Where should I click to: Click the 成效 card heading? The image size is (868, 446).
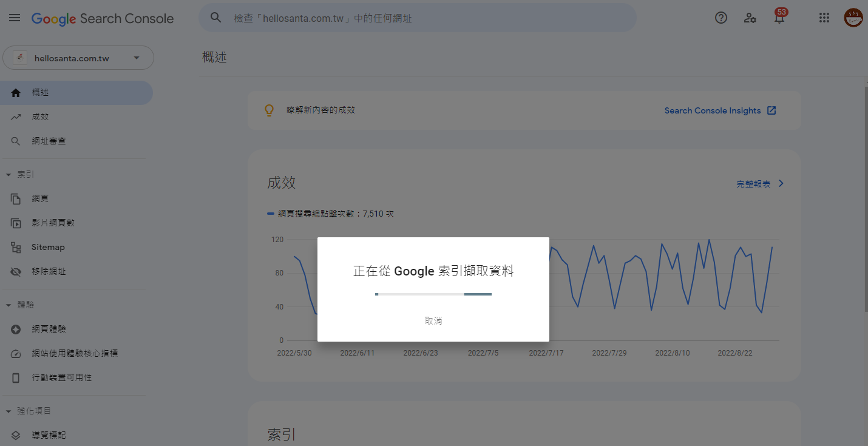click(282, 183)
